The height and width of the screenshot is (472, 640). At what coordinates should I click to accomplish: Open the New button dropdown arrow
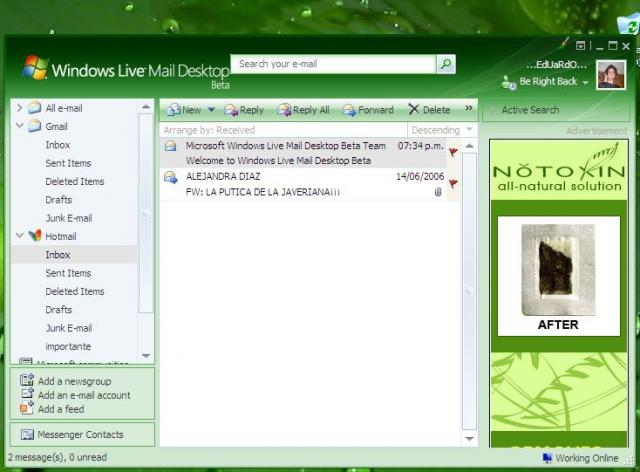point(211,109)
